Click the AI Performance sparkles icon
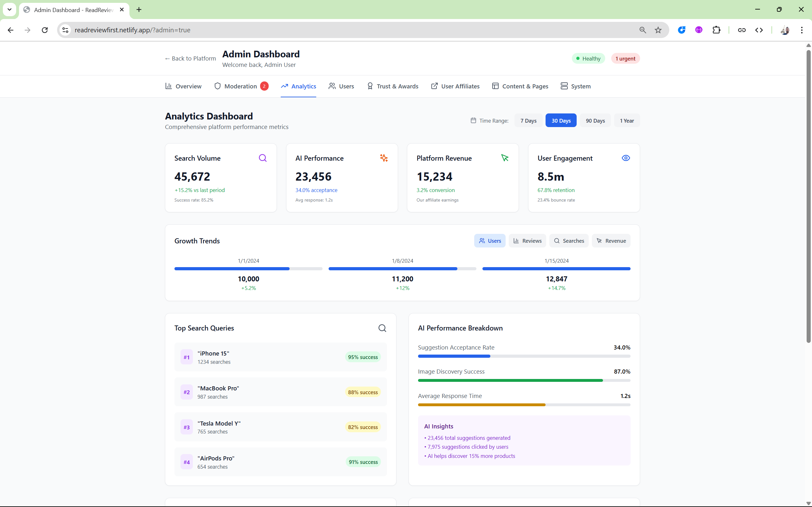 [384, 158]
